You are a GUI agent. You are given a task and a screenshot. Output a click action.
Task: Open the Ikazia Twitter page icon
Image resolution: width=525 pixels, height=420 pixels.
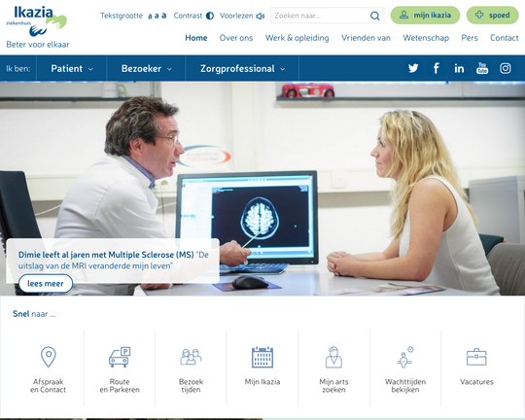pos(413,68)
